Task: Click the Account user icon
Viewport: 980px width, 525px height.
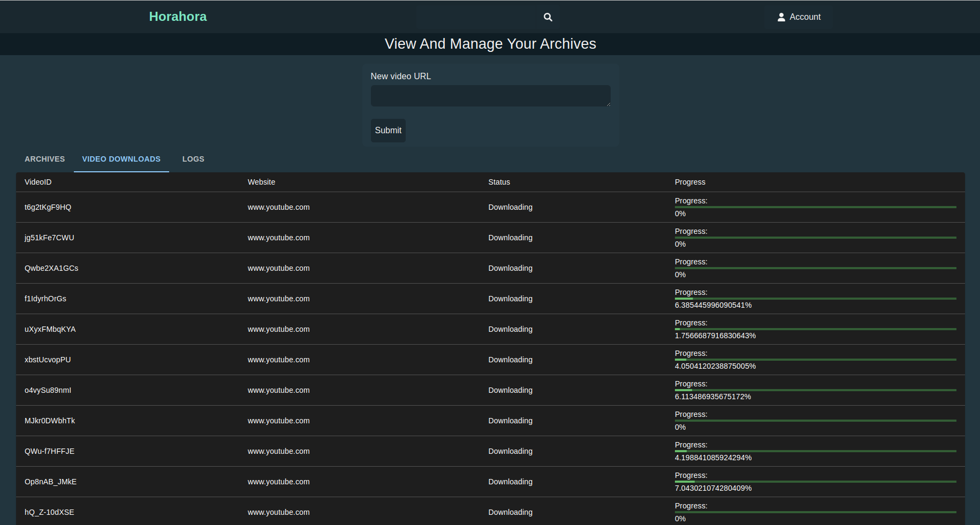Action: coord(781,17)
